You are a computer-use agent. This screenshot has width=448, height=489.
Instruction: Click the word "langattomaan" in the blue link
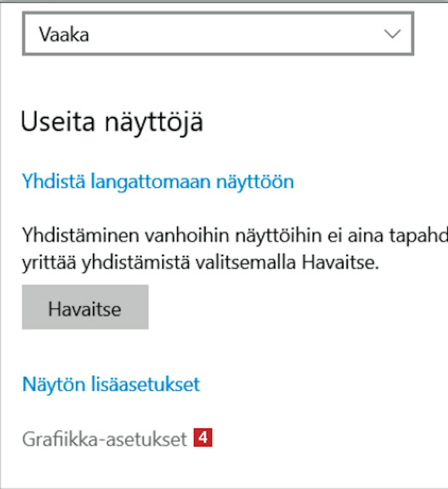tap(151, 182)
